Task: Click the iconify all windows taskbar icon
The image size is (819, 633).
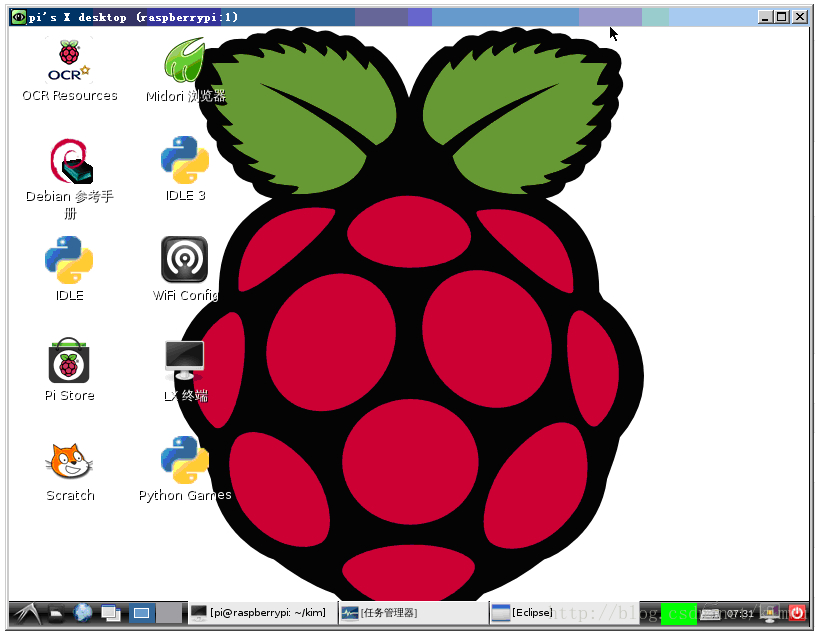Action: 111,613
